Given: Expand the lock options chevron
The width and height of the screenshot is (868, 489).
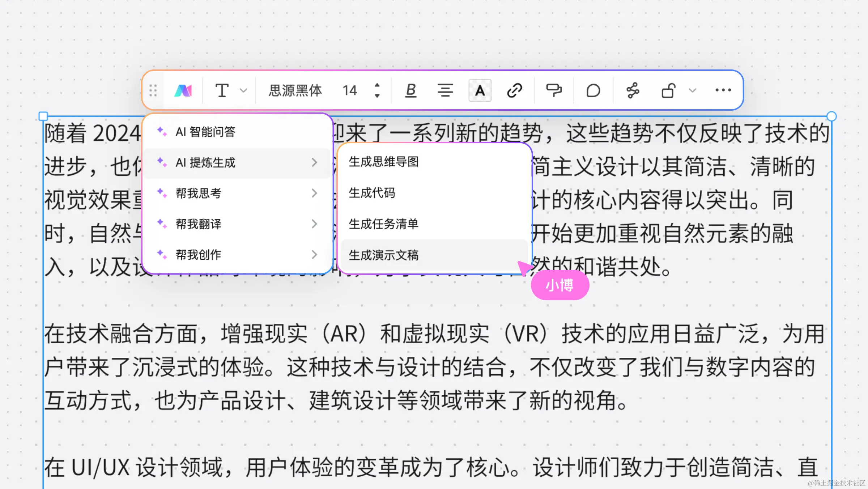Looking at the screenshot, I should point(692,90).
